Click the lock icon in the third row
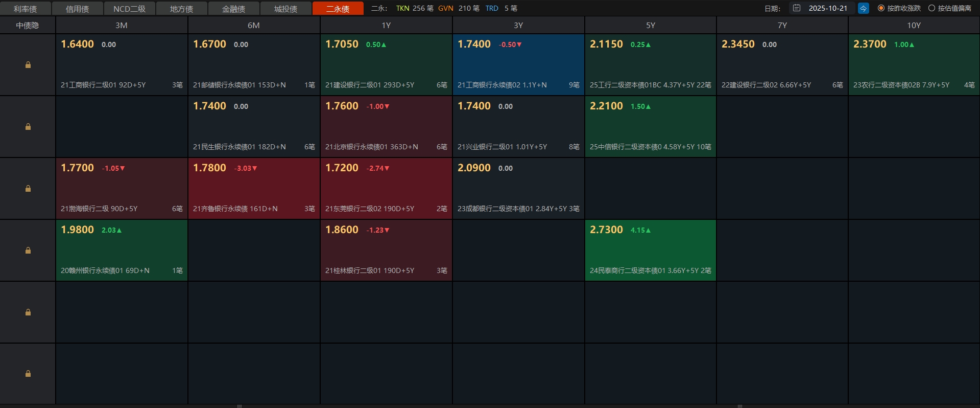 (28, 189)
